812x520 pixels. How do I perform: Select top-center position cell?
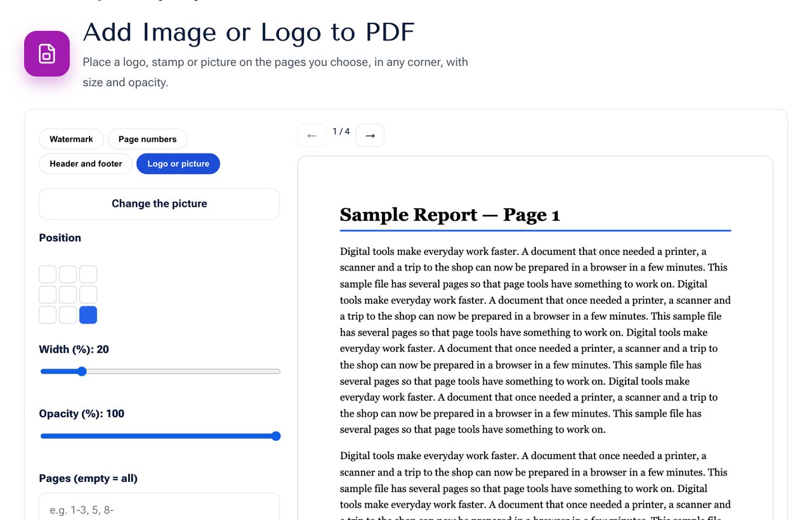[68, 275]
